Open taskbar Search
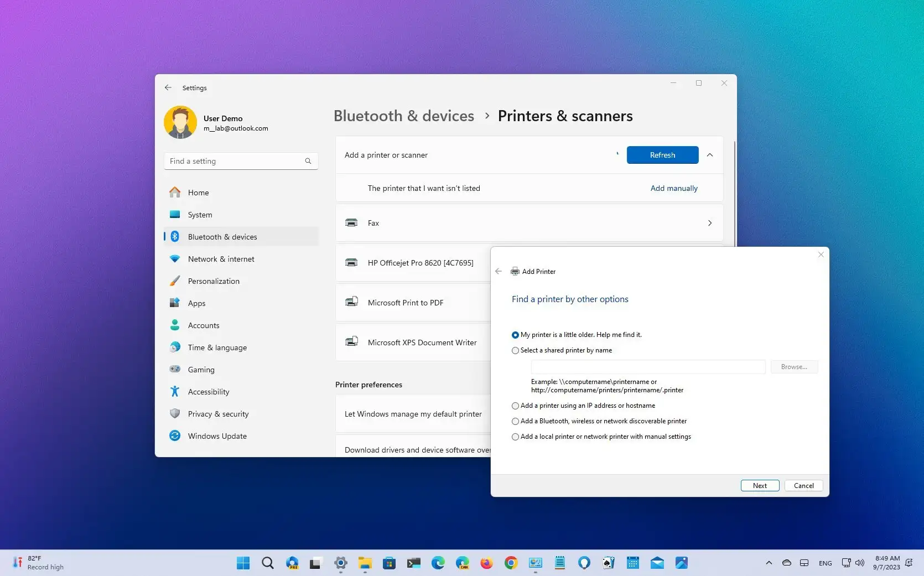Screen dimensions: 924x576 268,563
